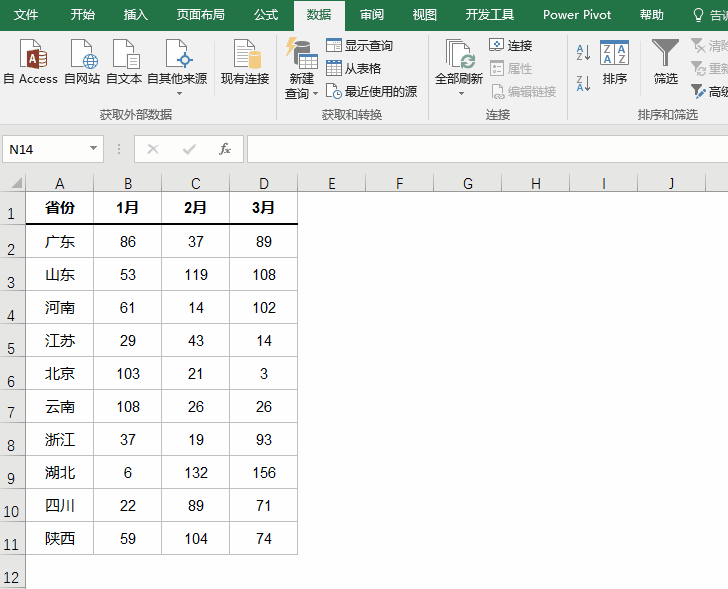Click the reapply filter icon
728x589 pixels.
click(698, 69)
